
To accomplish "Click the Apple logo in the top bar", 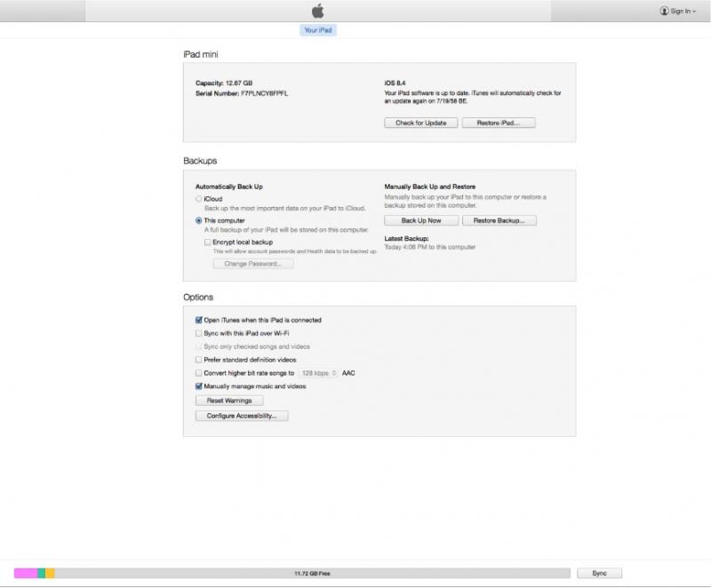I will [x=318, y=11].
